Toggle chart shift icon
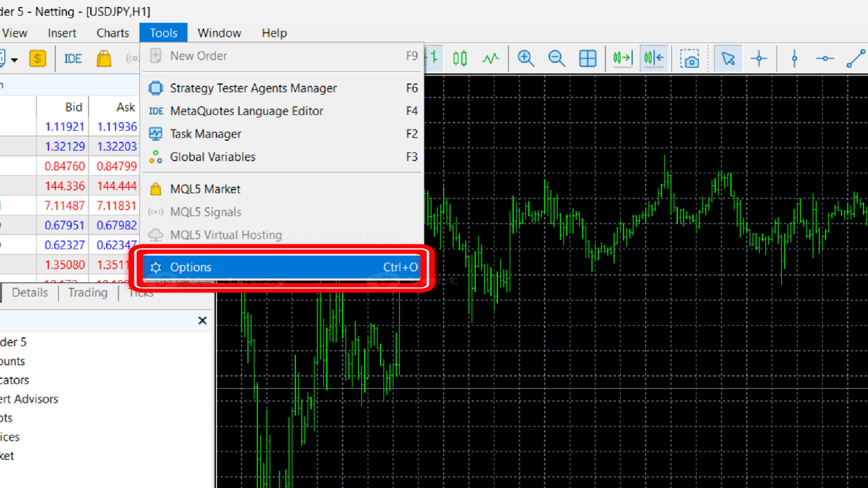The image size is (868, 488). (x=654, y=58)
